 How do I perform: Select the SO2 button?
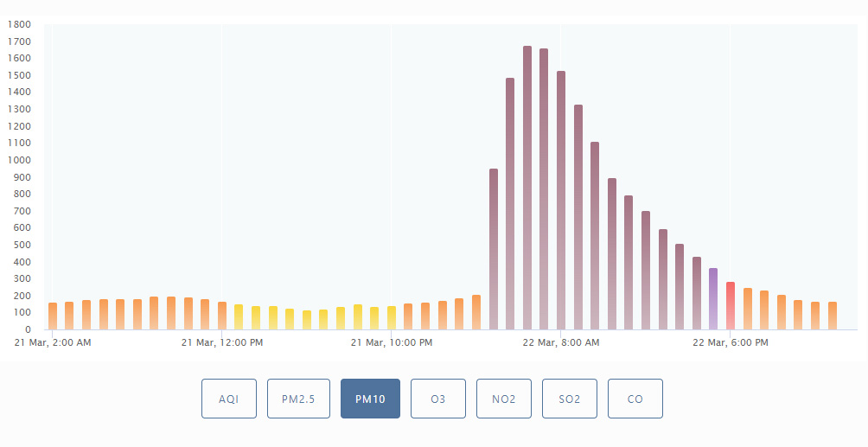(570, 399)
